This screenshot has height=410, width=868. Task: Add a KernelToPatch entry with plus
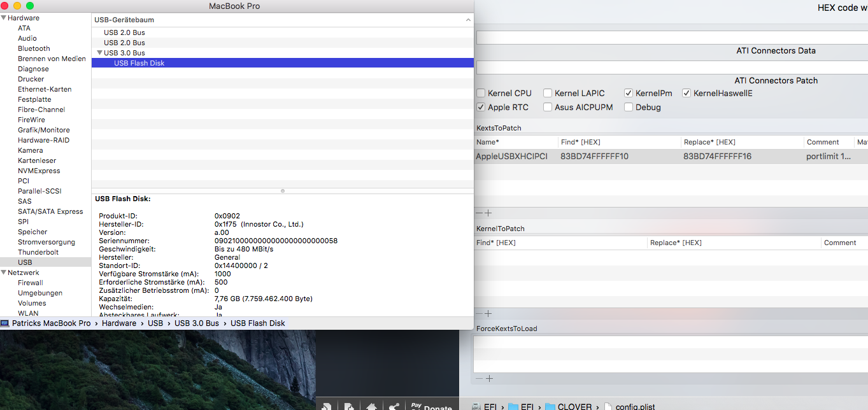pyautogui.click(x=489, y=313)
